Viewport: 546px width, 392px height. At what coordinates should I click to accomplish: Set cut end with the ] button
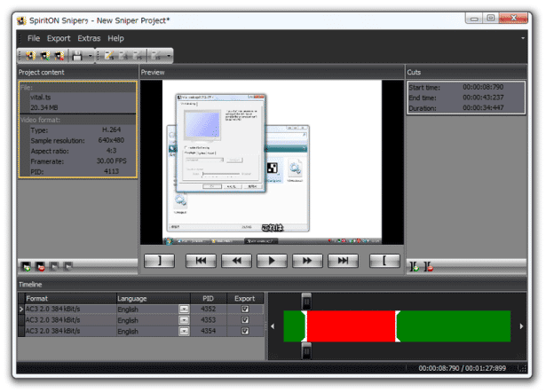159,261
